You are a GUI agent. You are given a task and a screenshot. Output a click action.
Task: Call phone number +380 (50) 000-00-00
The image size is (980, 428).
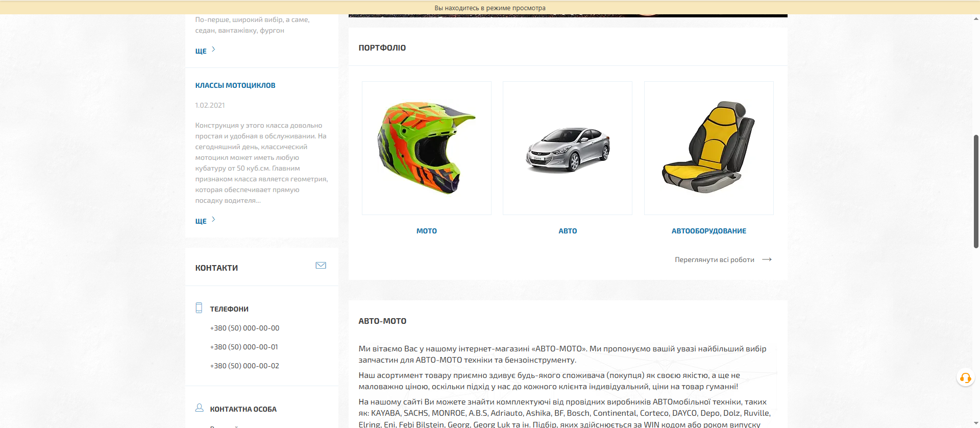click(244, 328)
